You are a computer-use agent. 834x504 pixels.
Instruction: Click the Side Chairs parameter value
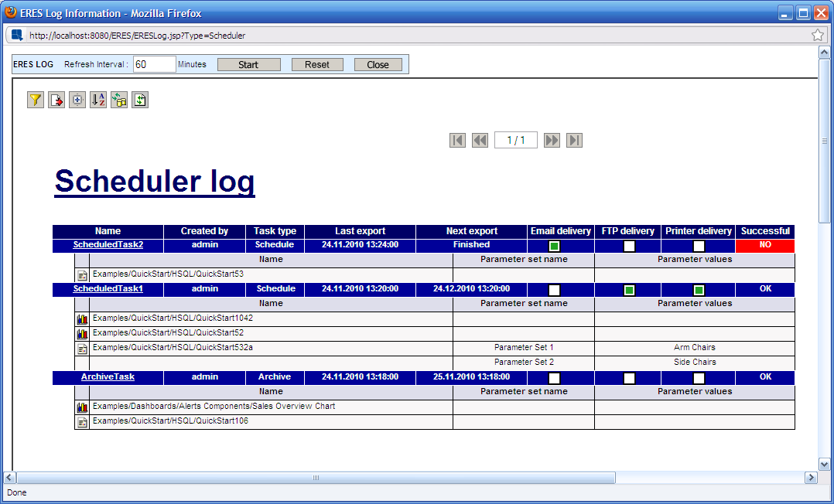(x=695, y=362)
